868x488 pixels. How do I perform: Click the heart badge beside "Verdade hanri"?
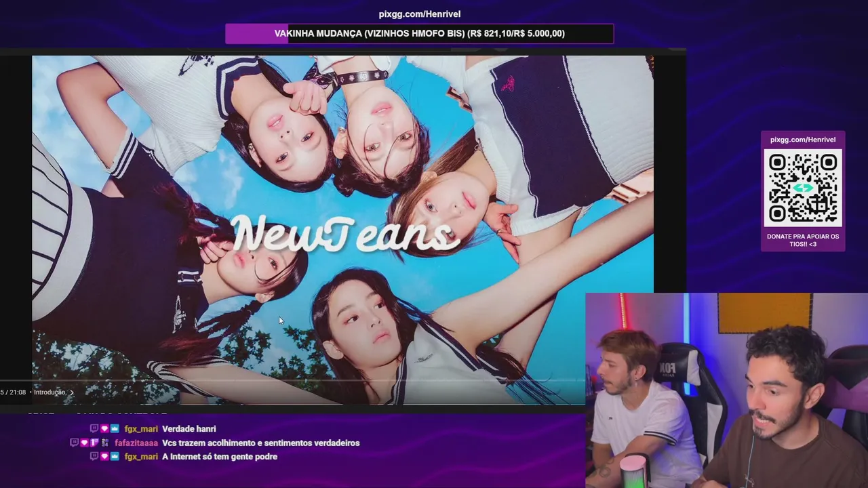(x=104, y=428)
